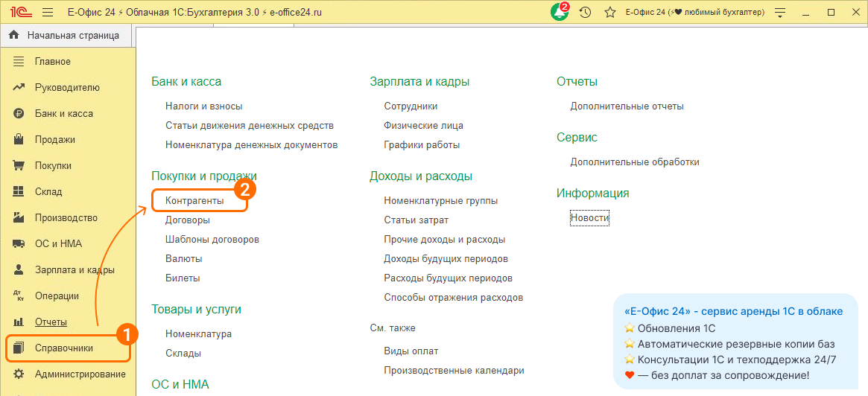Click the Отчеты bar chart icon

pyautogui.click(x=19, y=322)
